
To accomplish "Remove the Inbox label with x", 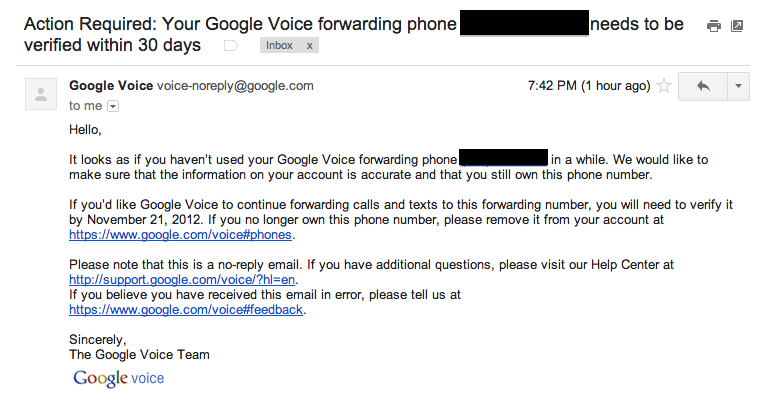I will coord(309,46).
